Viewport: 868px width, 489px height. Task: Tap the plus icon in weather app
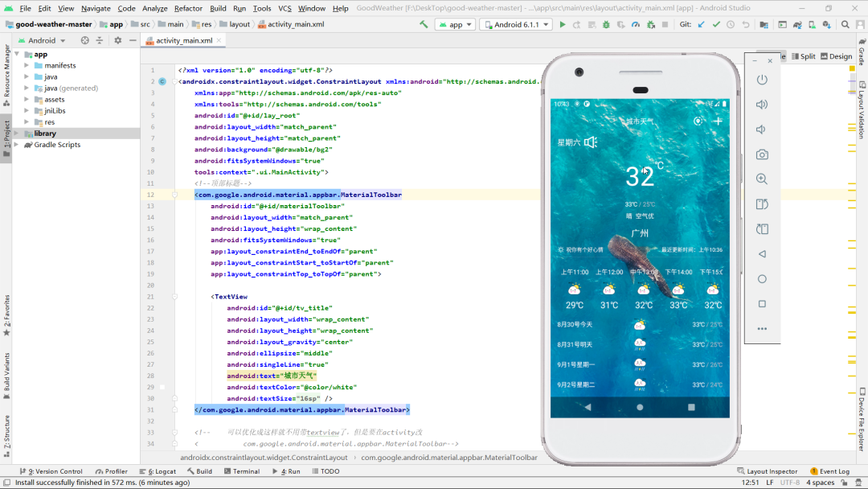718,121
